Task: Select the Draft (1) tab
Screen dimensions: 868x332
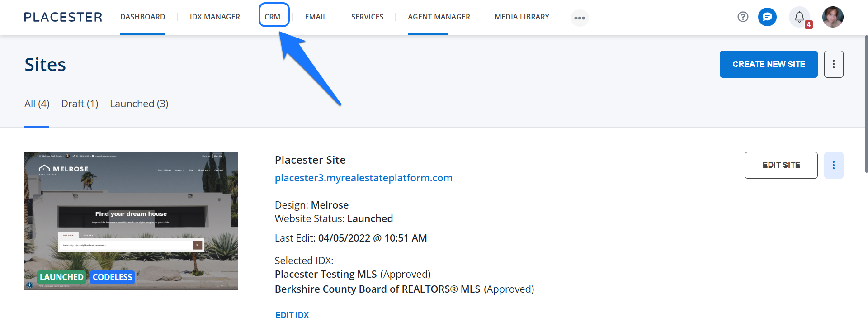Action: pyautogui.click(x=80, y=104)
